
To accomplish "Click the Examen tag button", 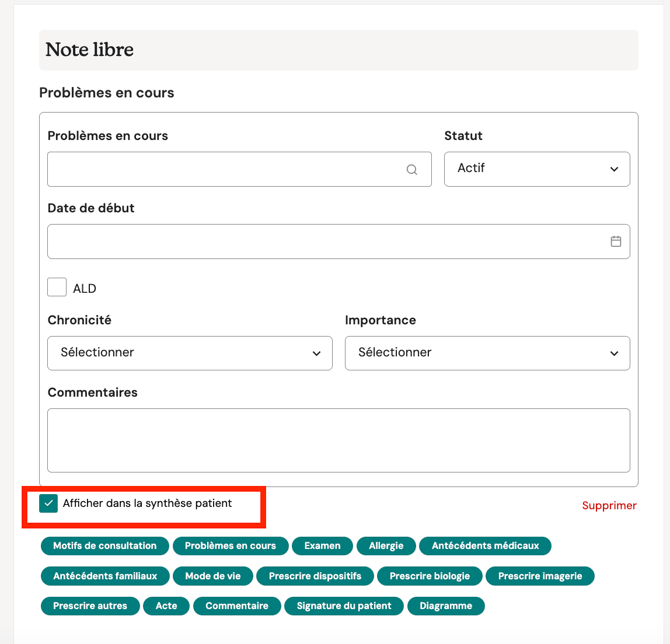I will pos(322,546).
